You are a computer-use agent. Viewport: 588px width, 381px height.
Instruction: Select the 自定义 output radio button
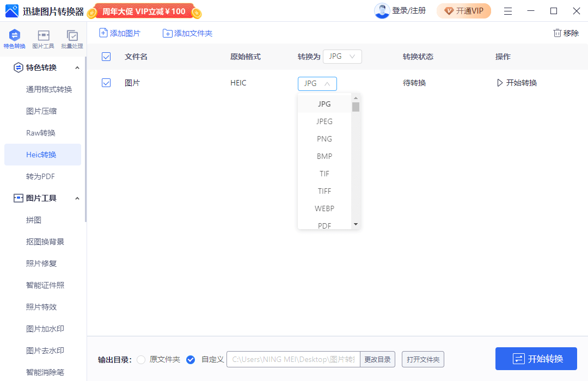191,360
